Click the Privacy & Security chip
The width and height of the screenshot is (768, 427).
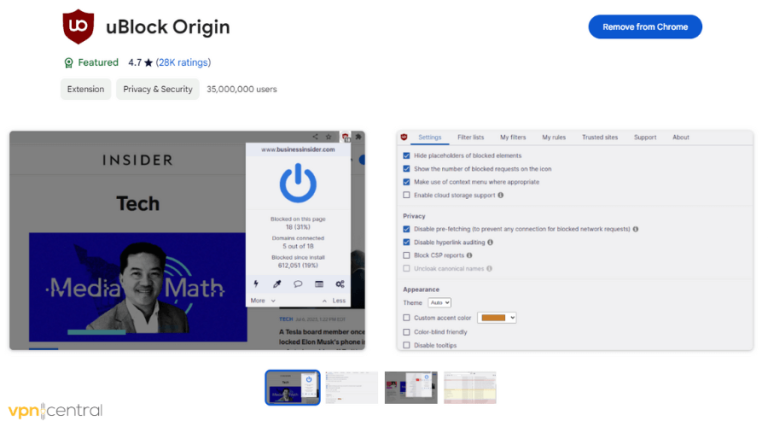pyautogui.click(x=158, y=89)
